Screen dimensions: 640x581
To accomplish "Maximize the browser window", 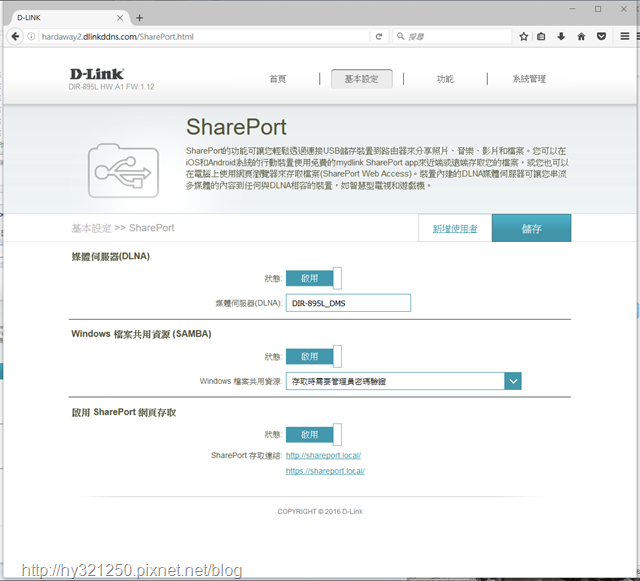I will point(598,9).
